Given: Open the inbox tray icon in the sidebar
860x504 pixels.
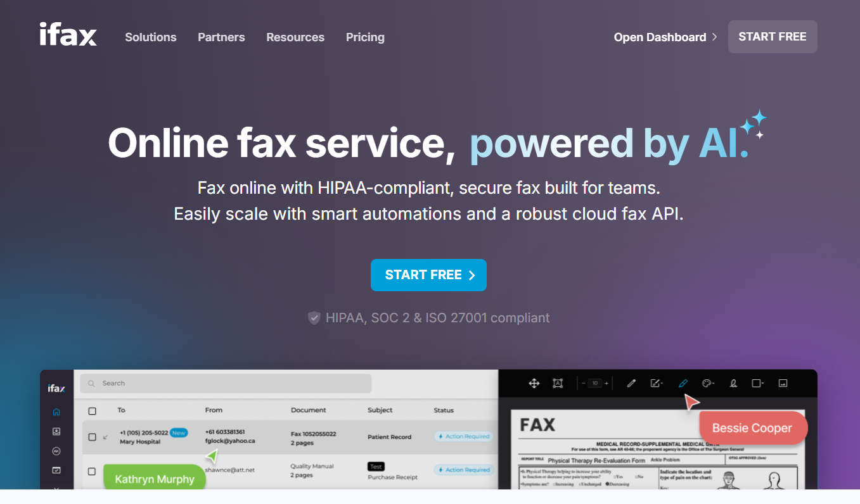Looking at the screenshot, I should [56, 431].
